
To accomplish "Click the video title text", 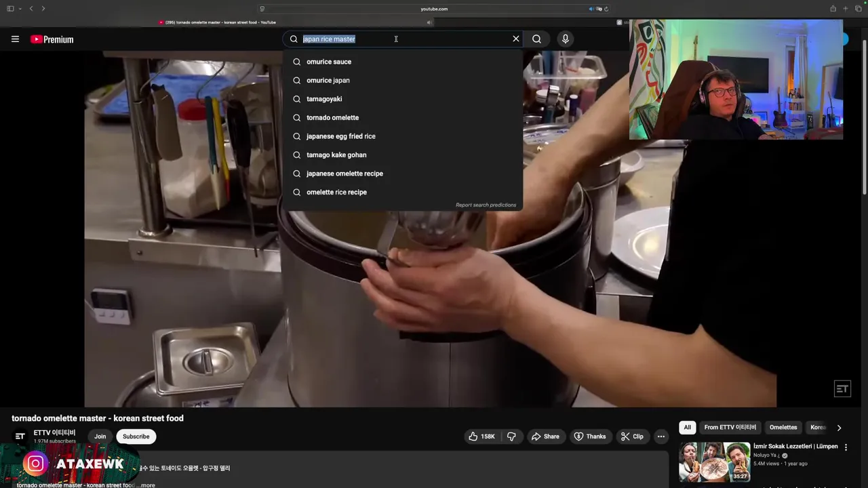I will pyautogui.click(x=98, y=418).
